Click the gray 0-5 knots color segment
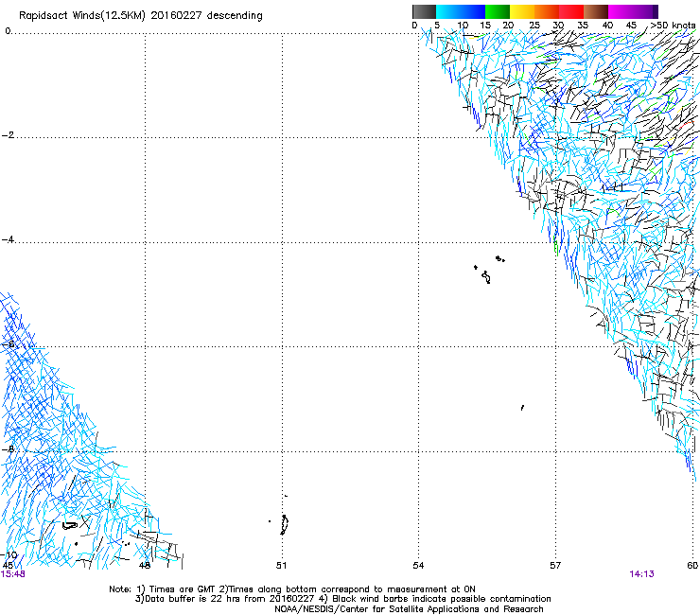Image resolution: width=700 pixels, height=615 pixels. (x=424, y=11)
